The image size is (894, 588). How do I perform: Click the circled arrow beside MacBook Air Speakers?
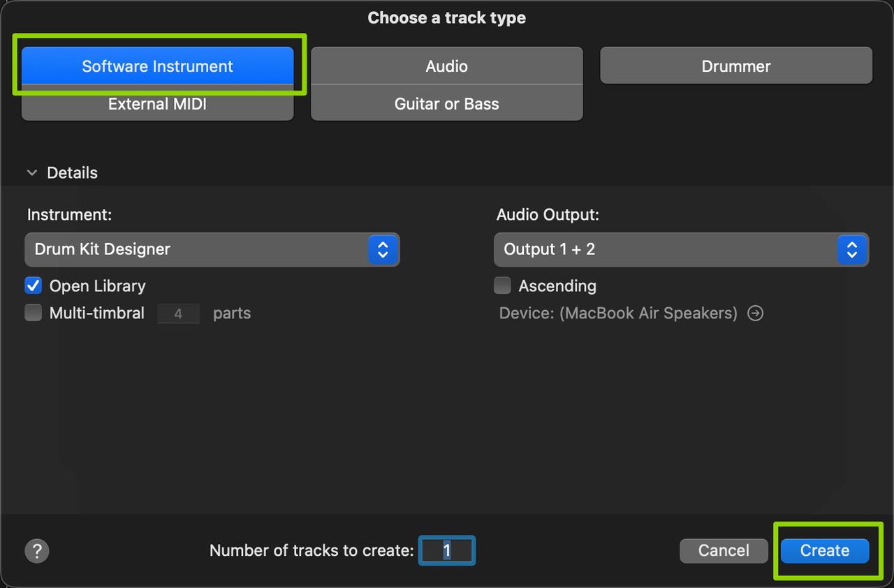point(755,313)
